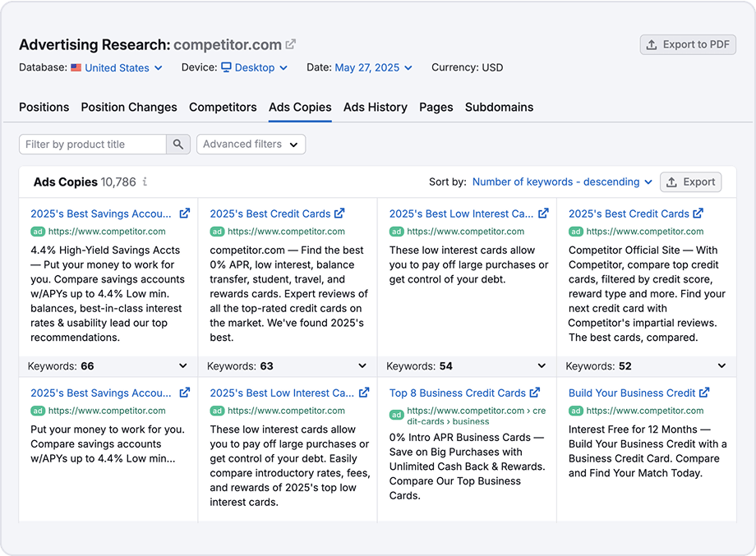Go to the Ads History tab
The image size is (756, 556).
coord(375,108)
